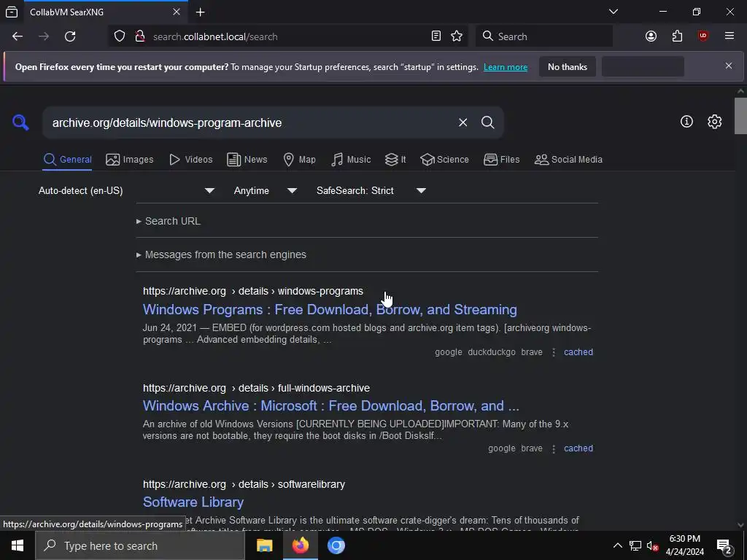Open Windows Programs result link
Screen dimensions: 747x560
[330, 309]
